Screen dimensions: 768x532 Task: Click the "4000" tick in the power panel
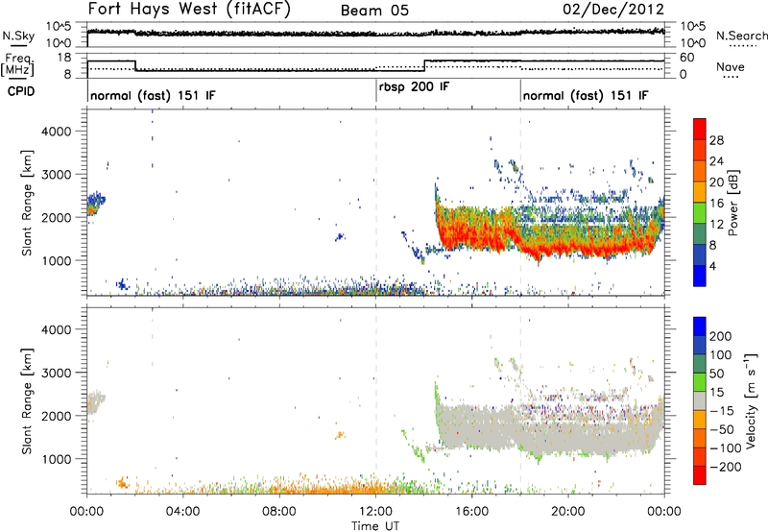click(x=56, y=132)
